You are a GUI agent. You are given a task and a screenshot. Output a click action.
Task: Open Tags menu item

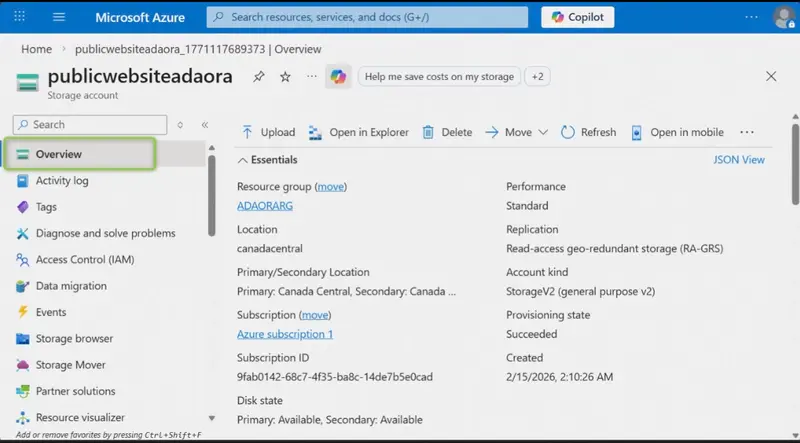[46, 207]
